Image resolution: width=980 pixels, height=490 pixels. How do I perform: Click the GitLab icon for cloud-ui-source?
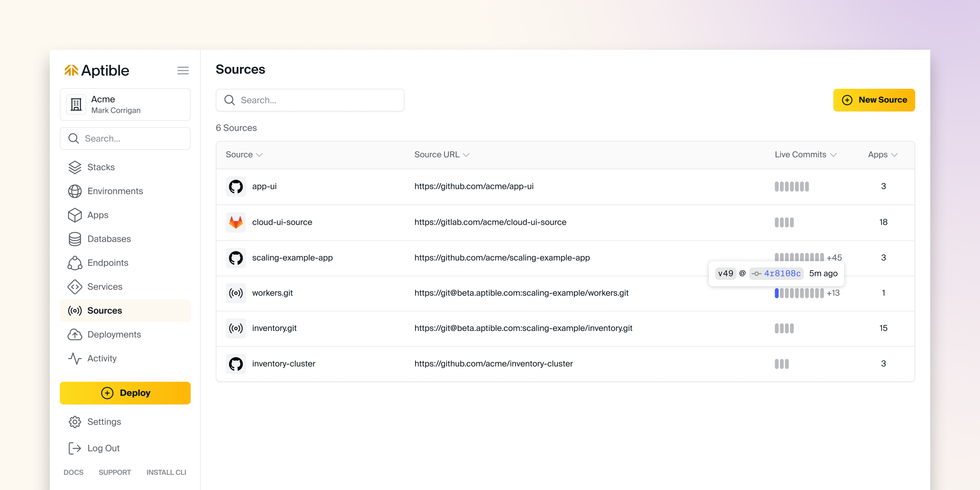[x=235, y=222]
